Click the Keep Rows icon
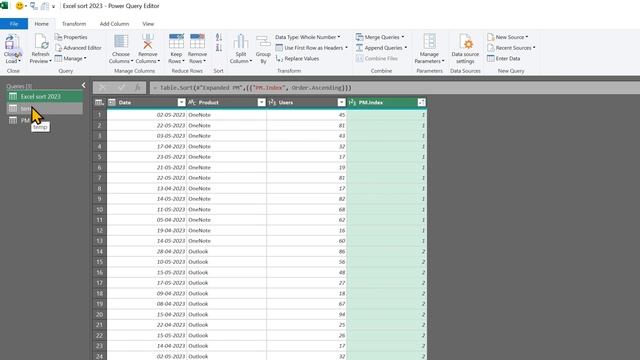 [x=176, y=42]
